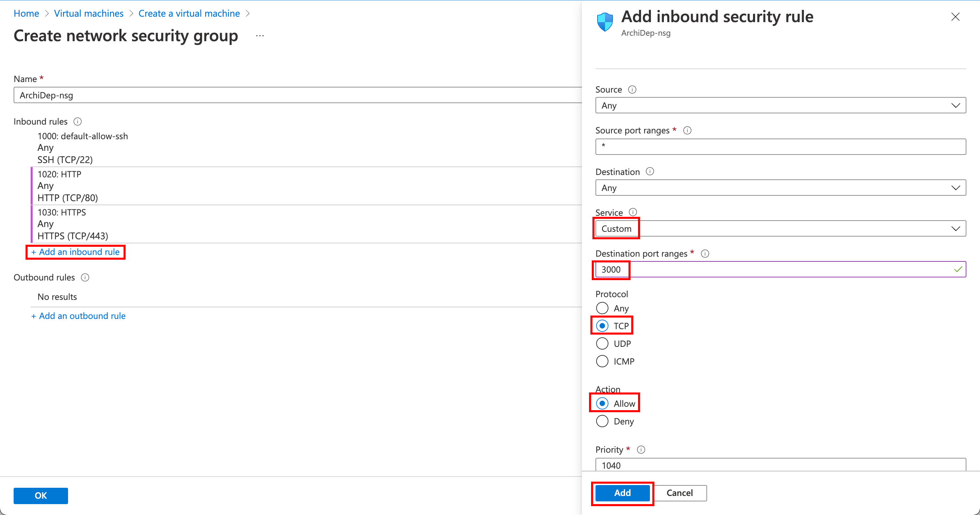This screenshot has height=515, width=980.
Task: Select the UDP protocol radio button
Action: pos(602,344)
